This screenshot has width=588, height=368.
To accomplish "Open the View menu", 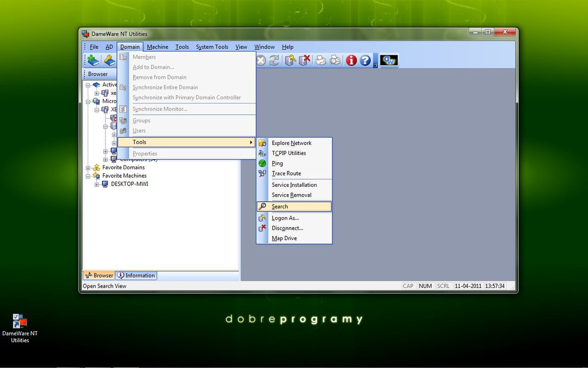I will [x=241, y=47].
